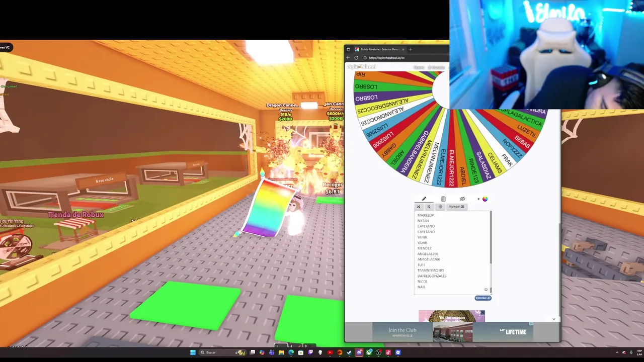Open File Explorer from the taskbar
644x362 pixels.
point(281,352)
